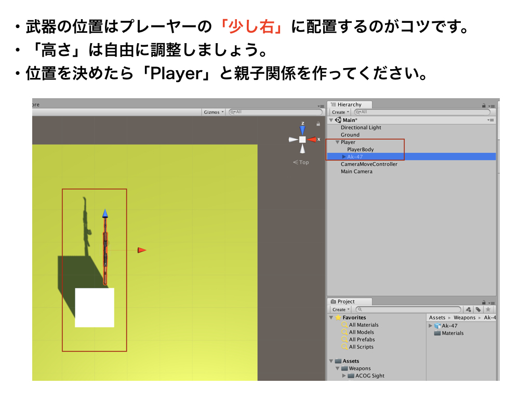This screenshot has width=532, height=399.
Task: Click the Hierarchy search field
Action: [x=422, y=112]
